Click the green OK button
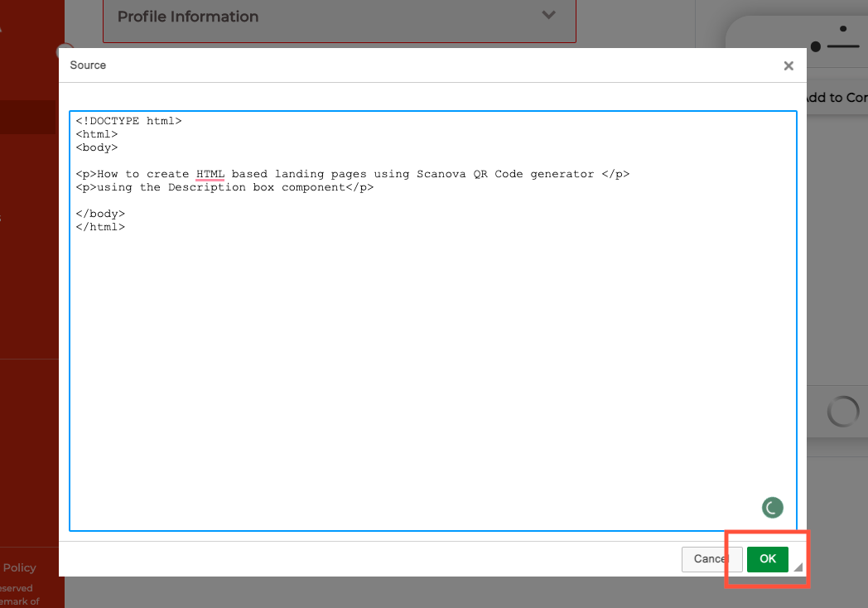Image resolution: width=868 pixels, height=608 pixels. (x=767, y=559)
